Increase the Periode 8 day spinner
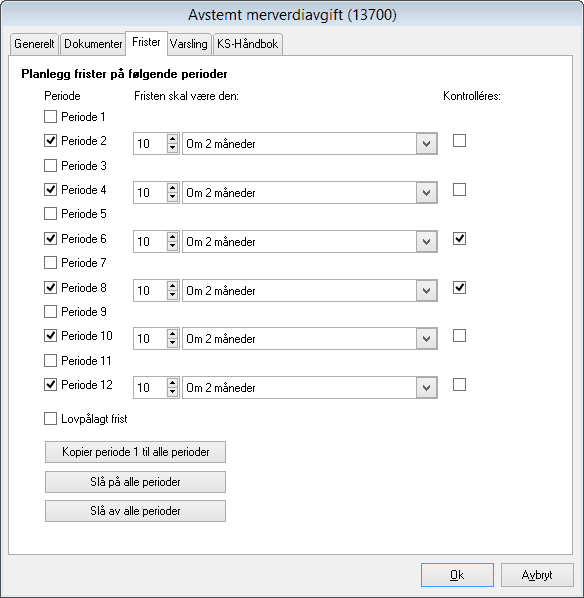 tap(173, 286)
